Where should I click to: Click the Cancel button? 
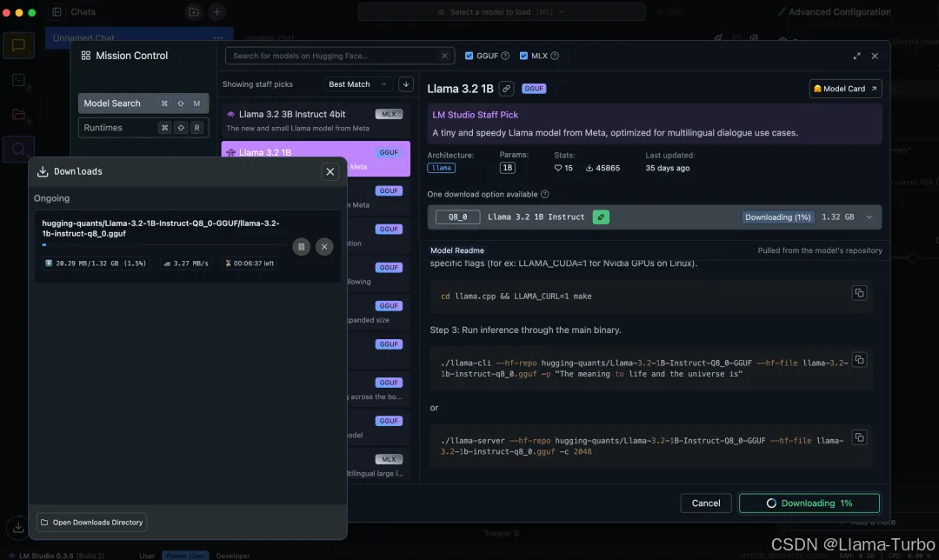coord(705,503)
